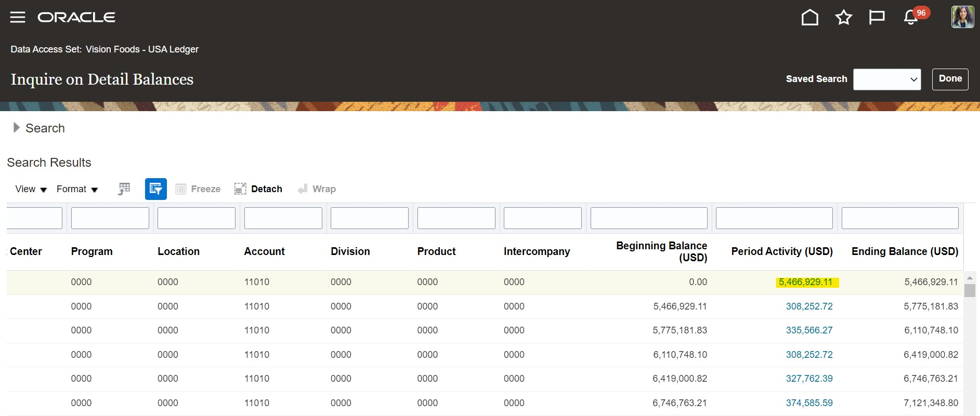
Task: Sort by Ending Balance (USD) header
Action: tap(905, 251)
